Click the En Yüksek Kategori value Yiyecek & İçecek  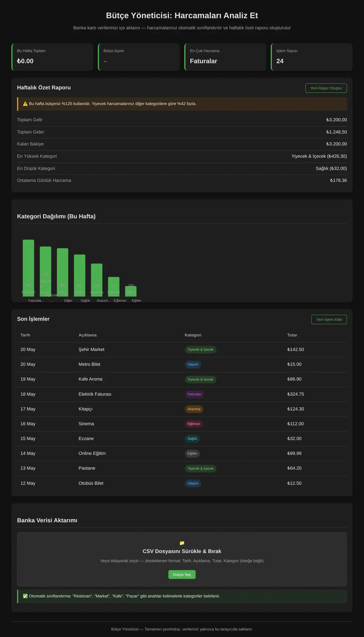319,156
